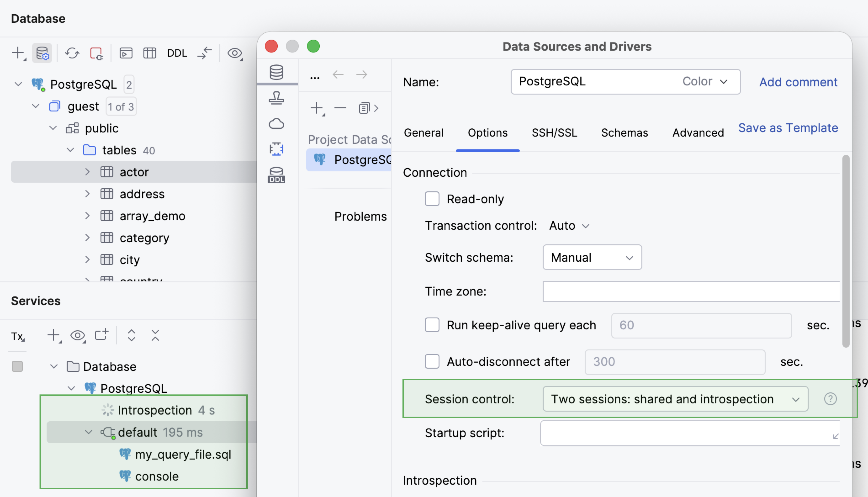The height and width of the screenshot is (497, 868).
Task: Switch to the General tab
Action: point(423,132)
